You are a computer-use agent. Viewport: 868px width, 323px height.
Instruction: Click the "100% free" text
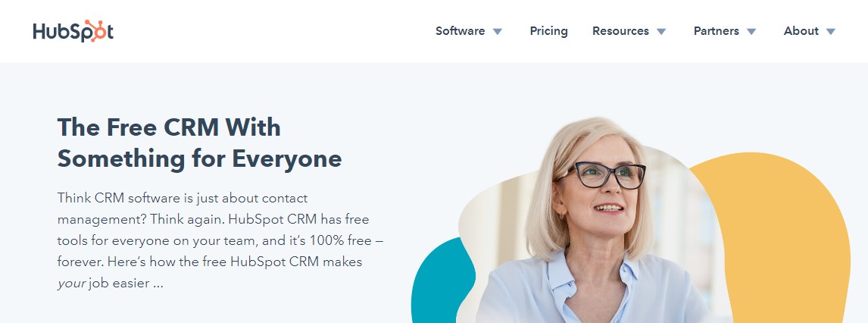pos(344,240)
